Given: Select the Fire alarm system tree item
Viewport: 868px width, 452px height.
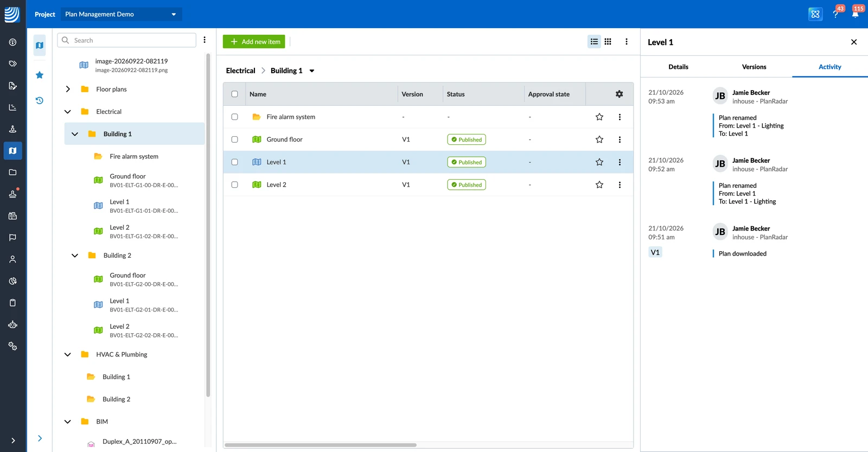Looking at the screenshot, I should (x=134, y=156).
